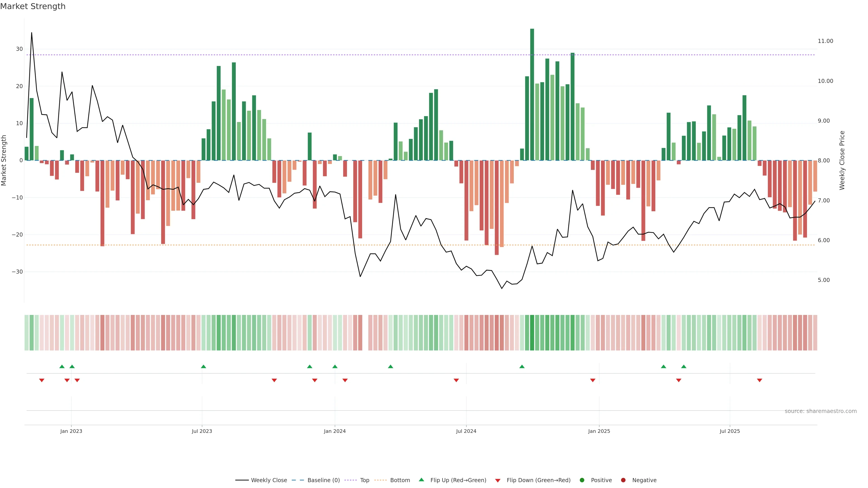Screen dimensions: 868x488
Task: Click Flip Down red triangle legend icon
Action: pos(498,481)
